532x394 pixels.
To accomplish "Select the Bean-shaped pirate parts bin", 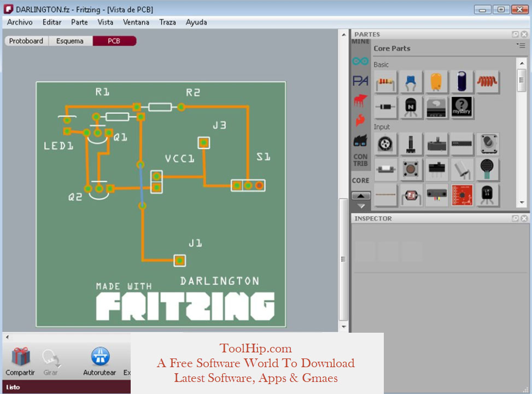I will coord(360,140).
